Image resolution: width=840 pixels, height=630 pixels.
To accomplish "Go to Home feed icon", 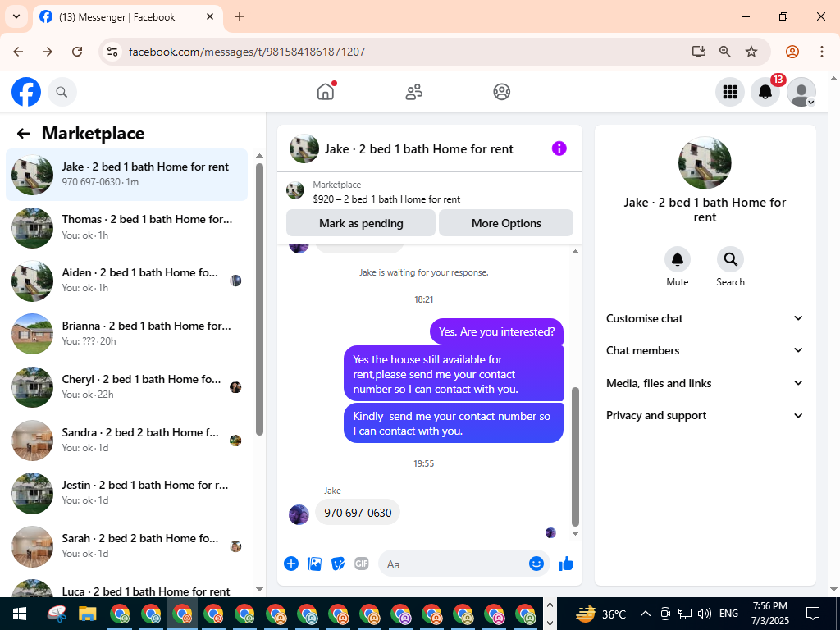I will pos(326,92).
